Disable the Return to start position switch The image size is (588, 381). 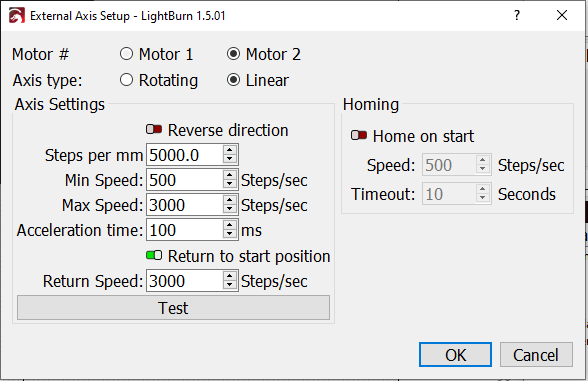pos(154,256)
